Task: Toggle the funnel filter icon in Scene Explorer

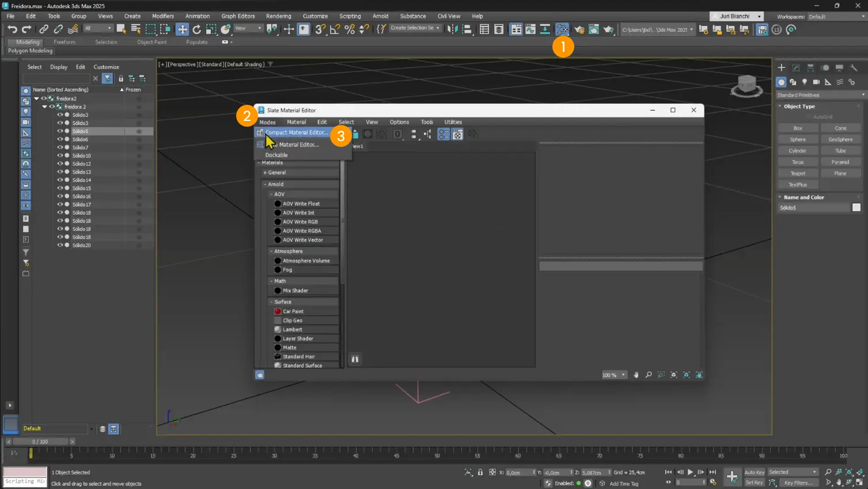Action: pyautogui.click(x=107, y=78)
